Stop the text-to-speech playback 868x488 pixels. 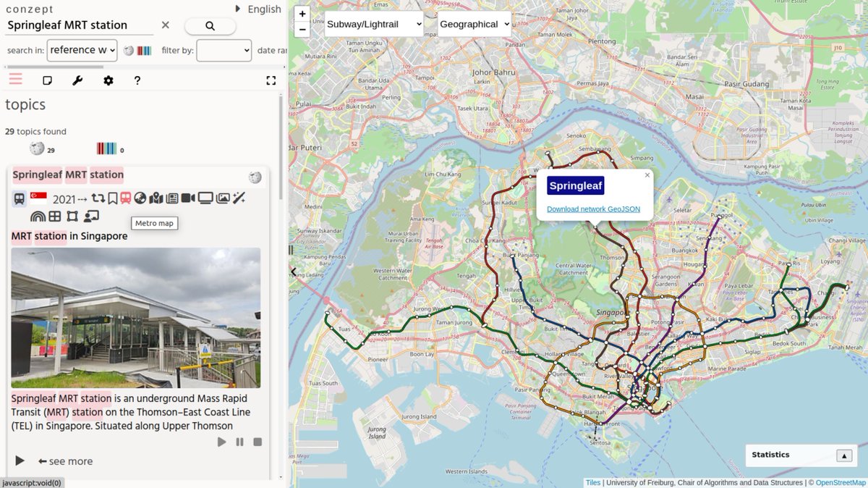(x=258, y=442)
